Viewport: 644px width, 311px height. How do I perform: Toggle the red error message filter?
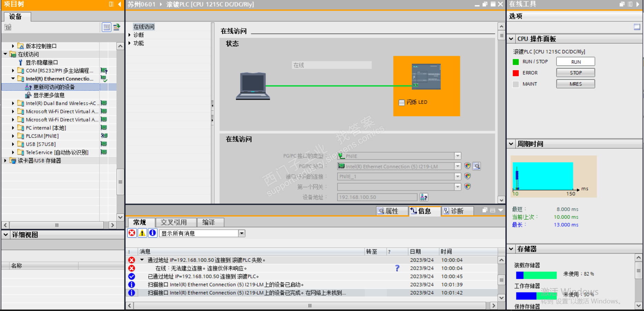132,233
